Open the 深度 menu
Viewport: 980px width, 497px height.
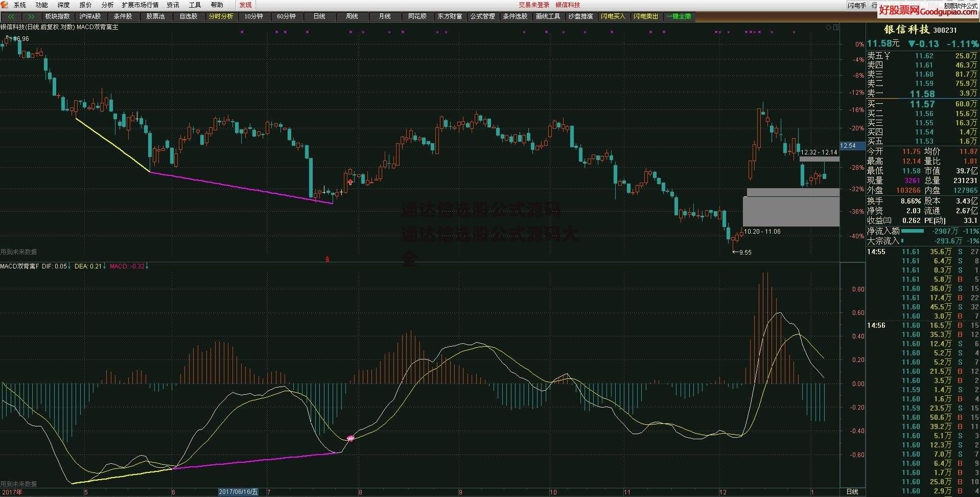tap(63, 5)
